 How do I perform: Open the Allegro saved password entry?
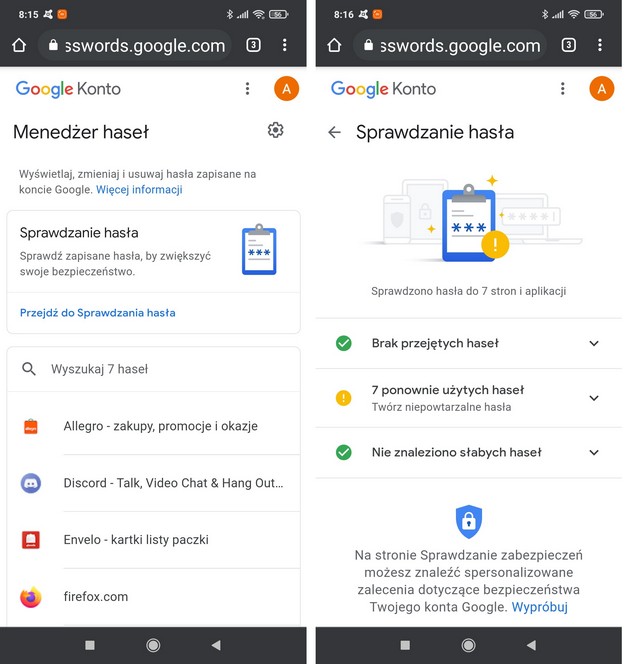click(x=160, y=426)
